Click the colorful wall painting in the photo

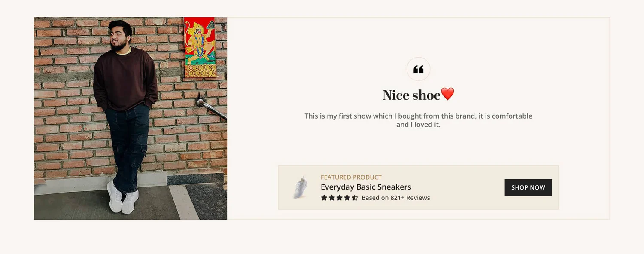[x=200, y=47]
